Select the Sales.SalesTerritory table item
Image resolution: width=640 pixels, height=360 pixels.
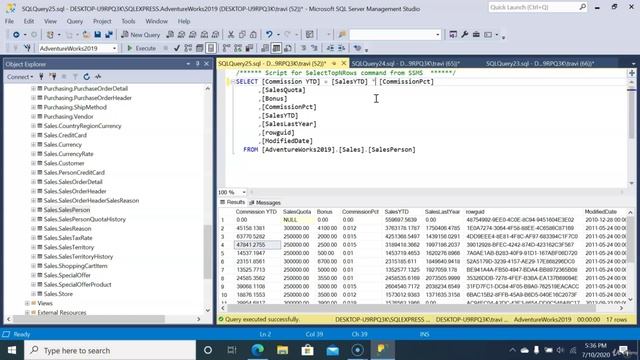[69, 247]
